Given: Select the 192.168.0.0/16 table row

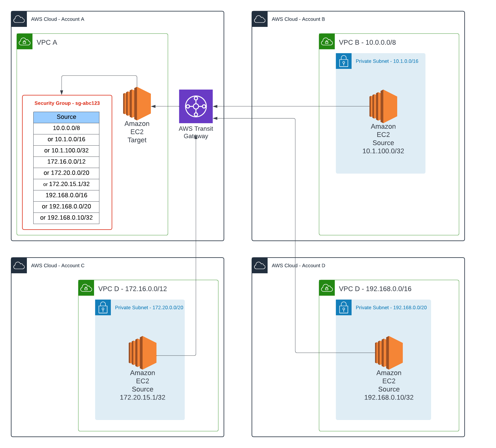Looking at the screenshot, I should pyautogui.click(x=66, y=196).
